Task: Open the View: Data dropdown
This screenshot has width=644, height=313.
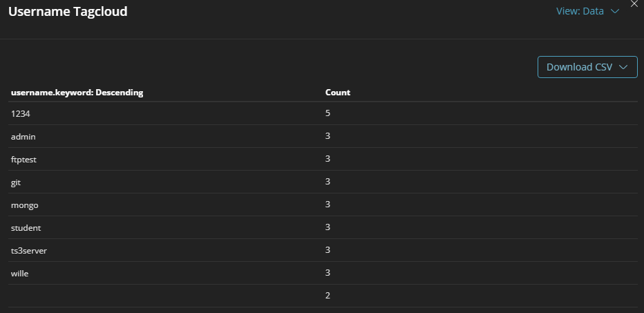Action: [587, 11]
